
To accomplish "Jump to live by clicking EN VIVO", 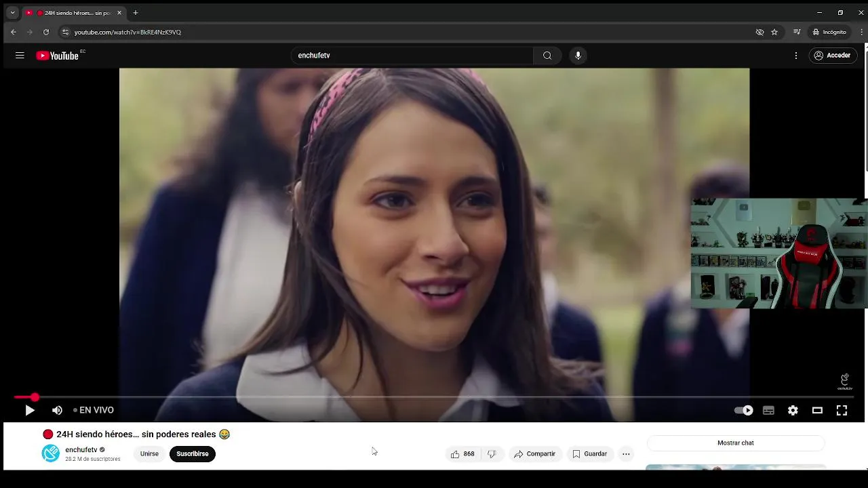I will pyautogui.click(x=94, y=410).
